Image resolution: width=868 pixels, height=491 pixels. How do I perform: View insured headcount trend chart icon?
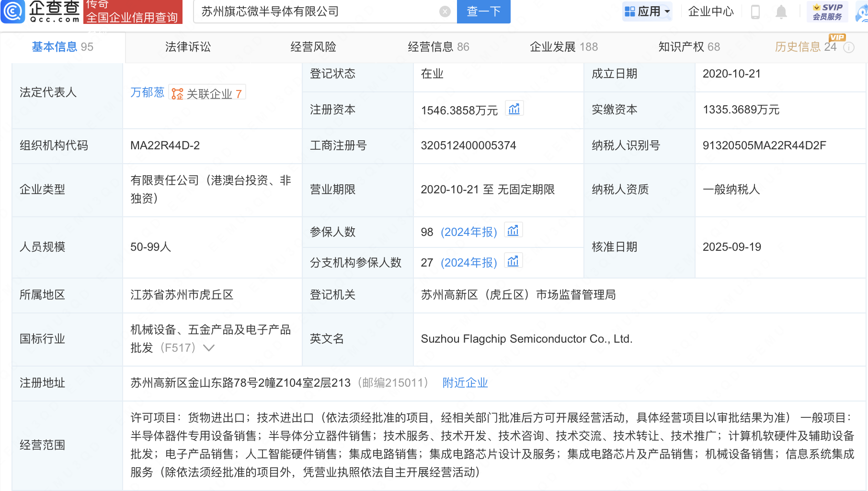[513, 231]
